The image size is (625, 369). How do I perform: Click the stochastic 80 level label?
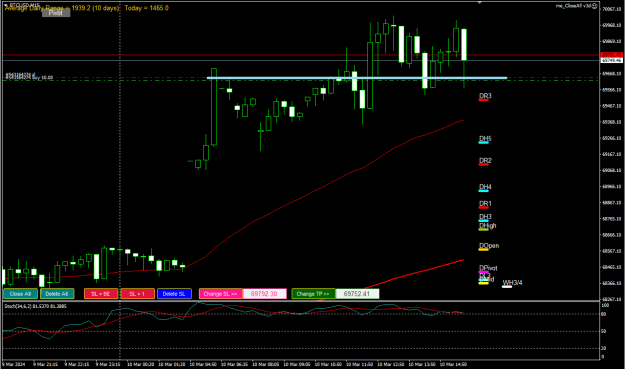pyautogui.click(x=603, y=314)
